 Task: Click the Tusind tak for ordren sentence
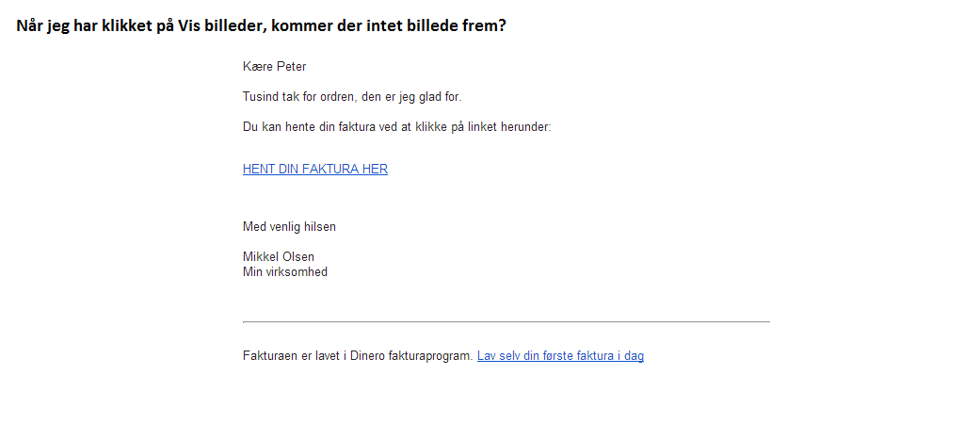pos(352,97)
